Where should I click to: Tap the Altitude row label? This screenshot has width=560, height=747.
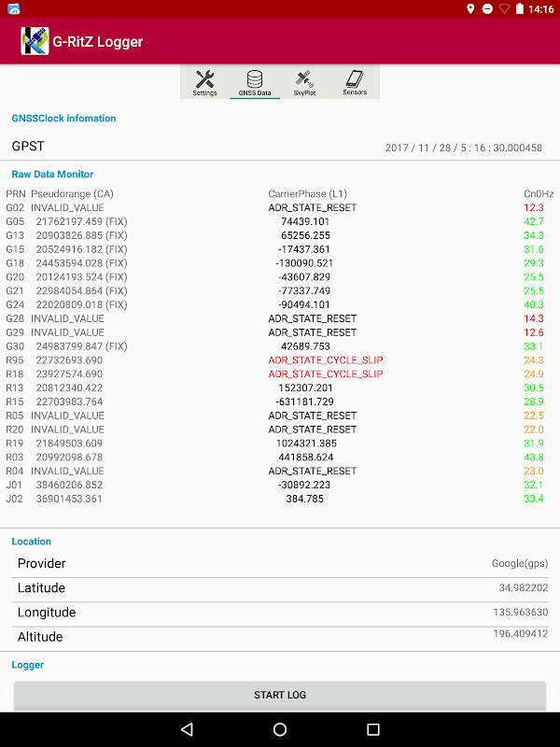[40, 637]
